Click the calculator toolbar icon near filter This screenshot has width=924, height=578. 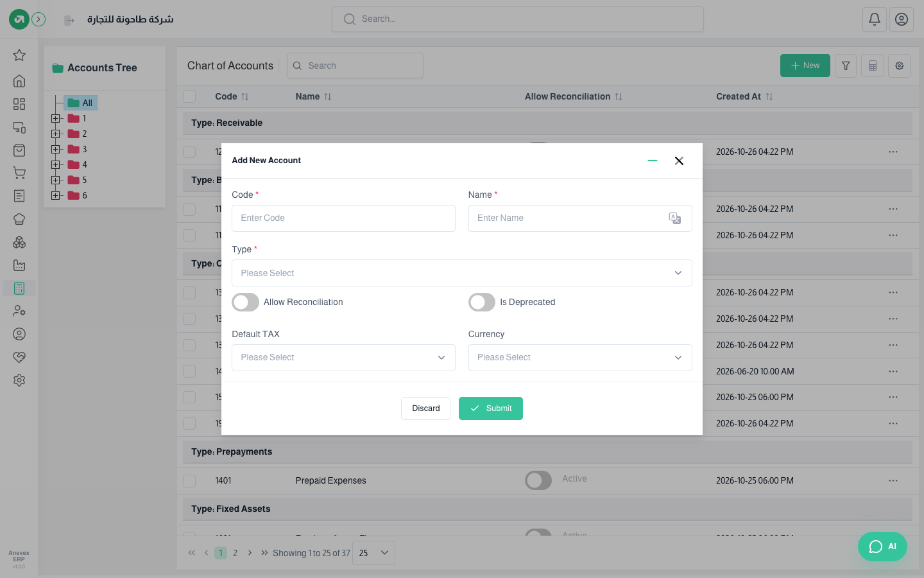coord(873,66)
